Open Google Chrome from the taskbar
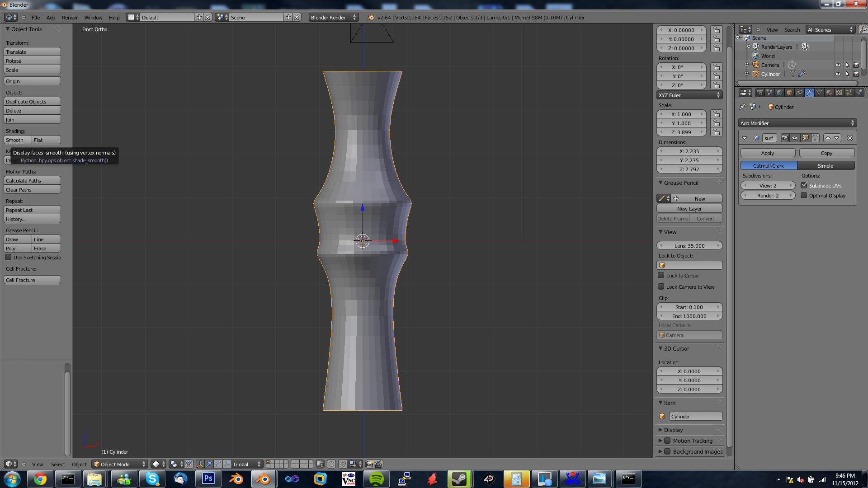Screen dimensions: 868x488 40,479
